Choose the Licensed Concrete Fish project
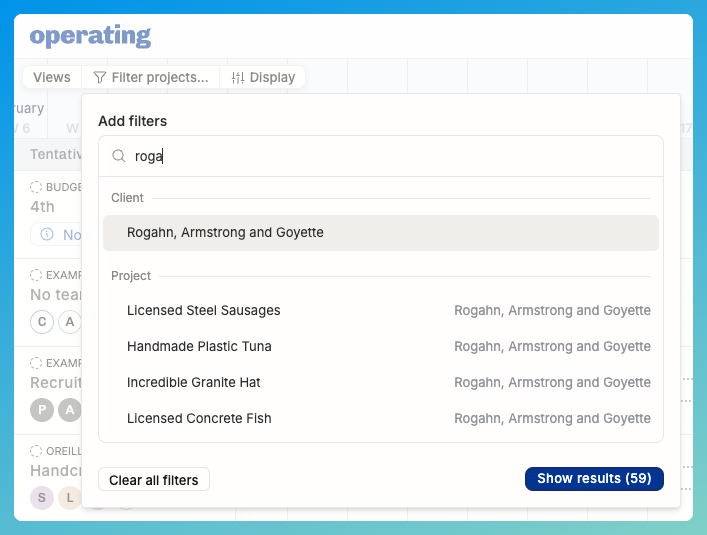The width and height of the screenshot is (707, 535). (199, 418)
